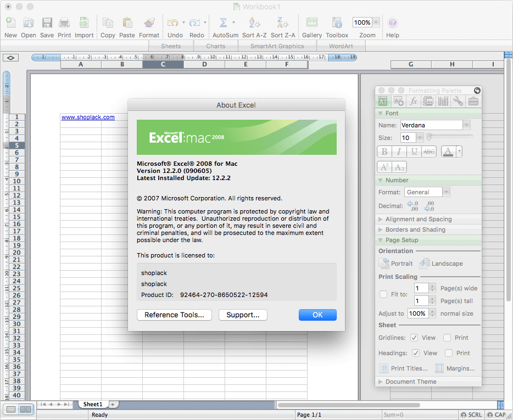Click the Import toolbar icon
513x420 pixels.
(84, 23)
